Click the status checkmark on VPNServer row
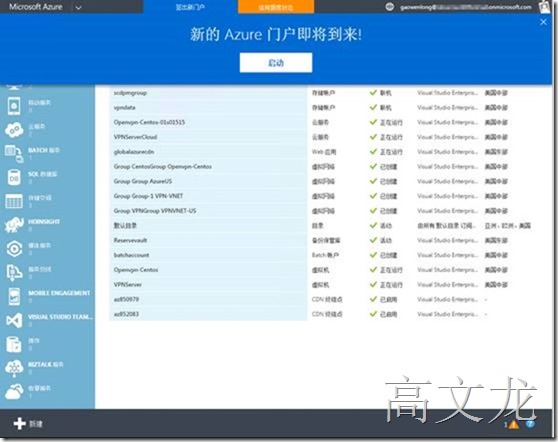This screenshot has height=442, width=558. click(373, 284)
